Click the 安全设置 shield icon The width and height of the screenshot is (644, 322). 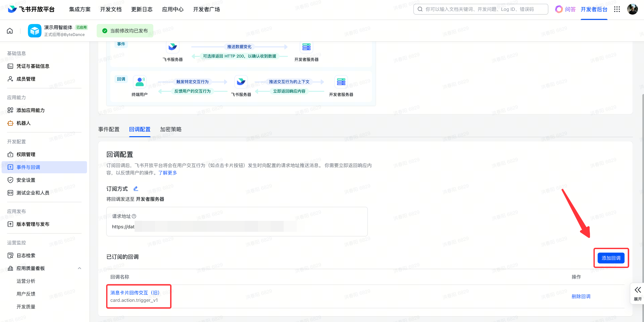pyautogui.click(x=11, y=180)
